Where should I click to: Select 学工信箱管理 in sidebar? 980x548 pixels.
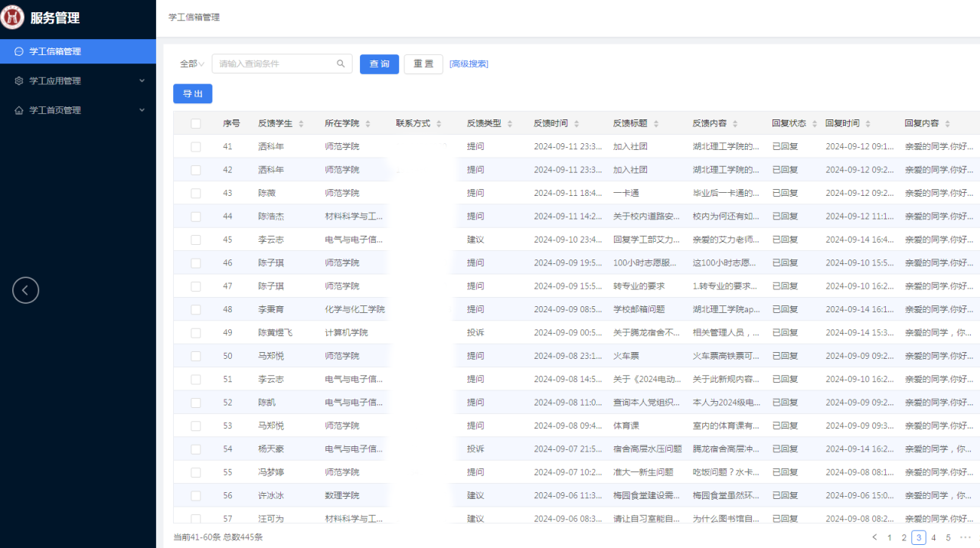pos(55,52)
